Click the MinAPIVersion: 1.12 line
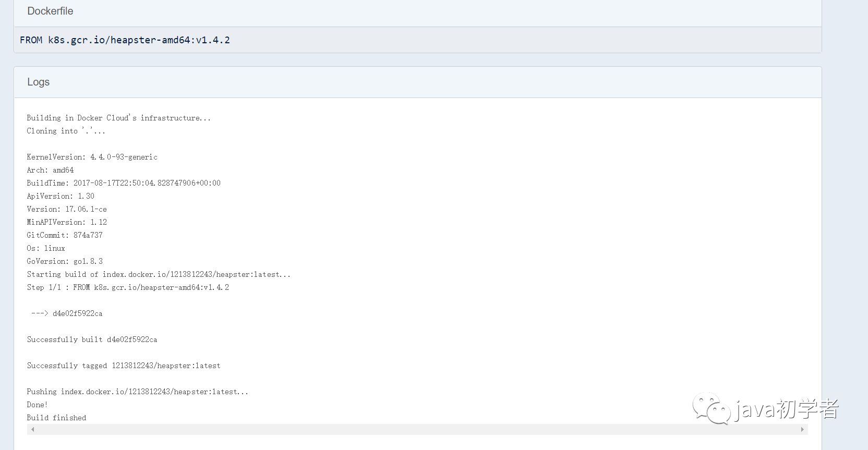Screen dimensions: 868x450 (x=67, y=222)
